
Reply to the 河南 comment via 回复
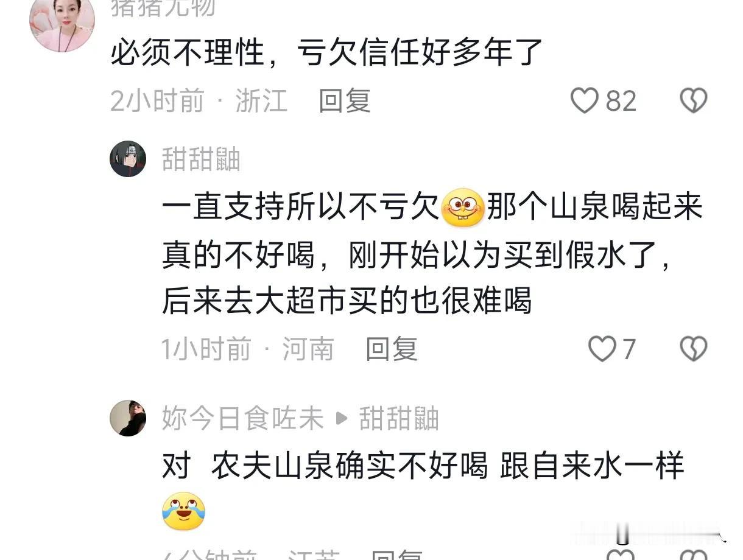point(392,349)
